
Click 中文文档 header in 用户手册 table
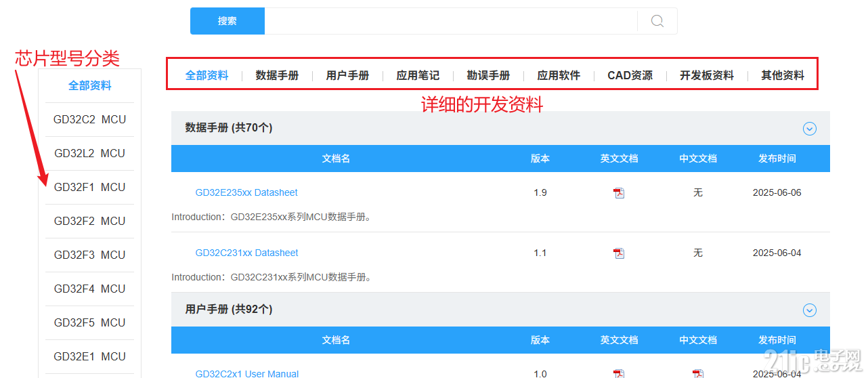coord(698,340)
